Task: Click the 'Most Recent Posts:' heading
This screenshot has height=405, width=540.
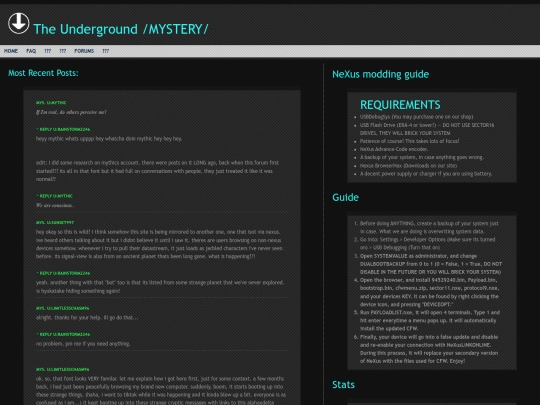Action: (43, 73)
